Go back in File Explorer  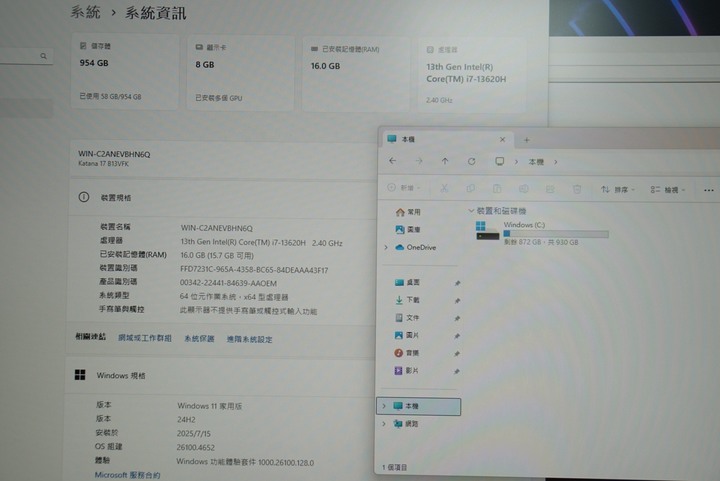click(392, 161)
